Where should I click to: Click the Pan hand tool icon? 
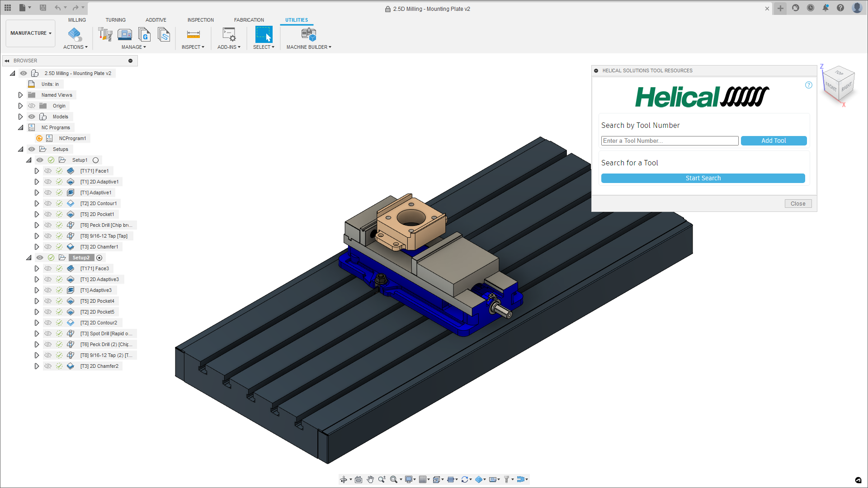(x=370, y=479)
